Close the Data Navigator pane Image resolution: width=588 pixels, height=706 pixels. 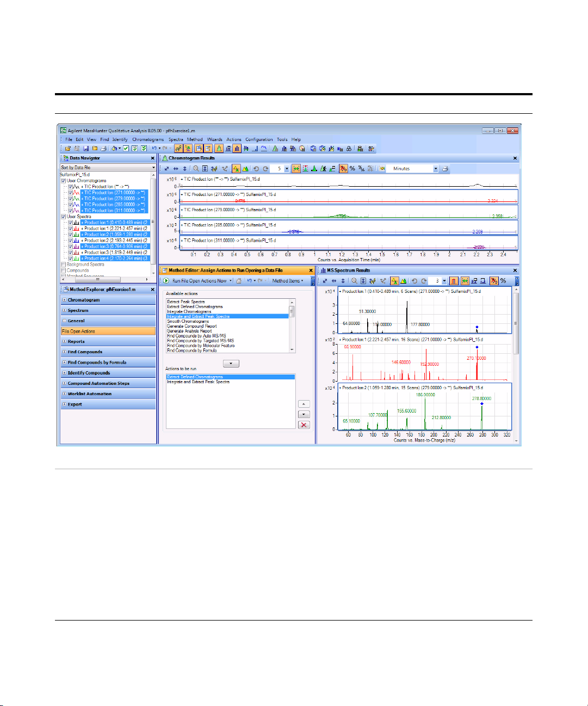click(x=153, y=158)
